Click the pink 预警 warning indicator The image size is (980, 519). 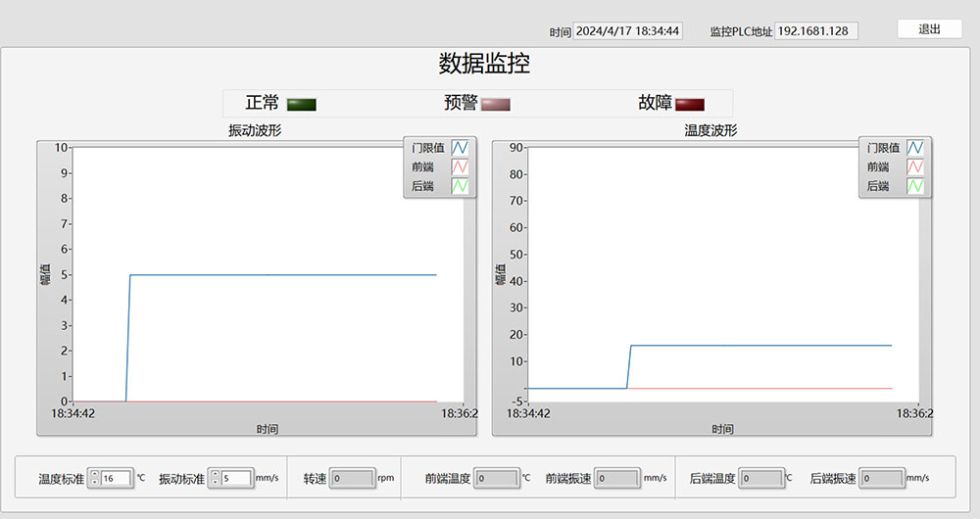pyautogui.click(x=495, y=104)
